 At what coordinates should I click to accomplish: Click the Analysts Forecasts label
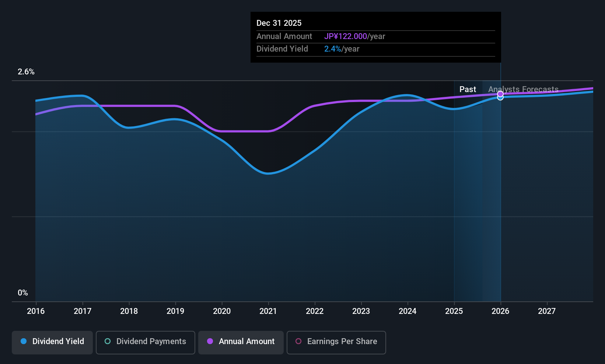tap(523, 89)
